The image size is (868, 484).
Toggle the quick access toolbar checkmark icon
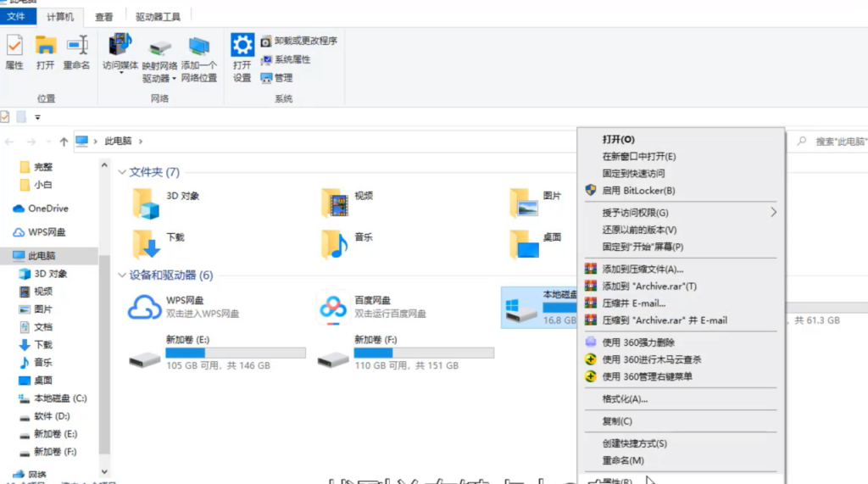click(x=5, y=117)
